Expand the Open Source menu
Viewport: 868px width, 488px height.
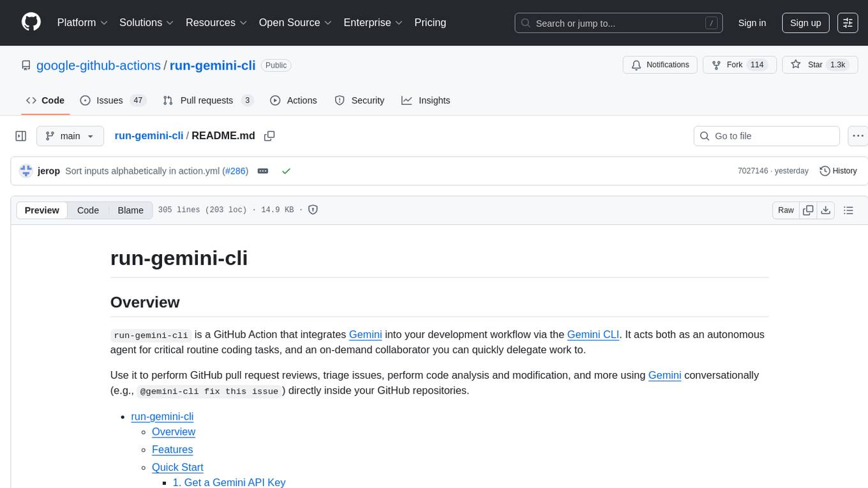click(295, 22)
